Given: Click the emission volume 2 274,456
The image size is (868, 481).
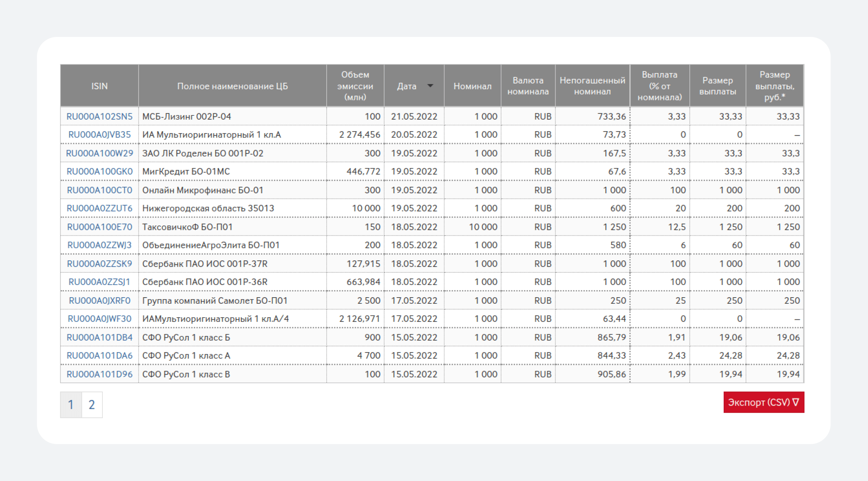Looking at the screenshot, I should coord(360,135).
